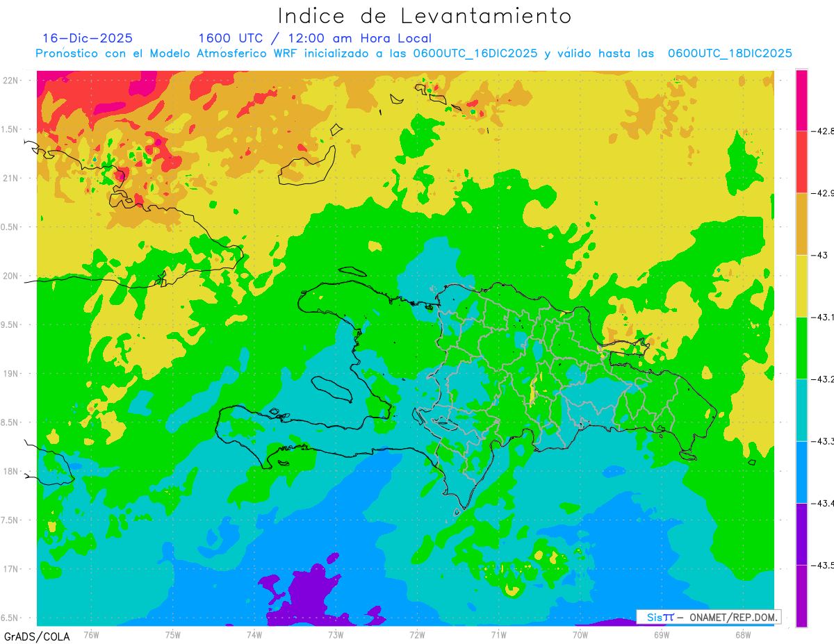Pick the orange legend color band

(801, 224)
